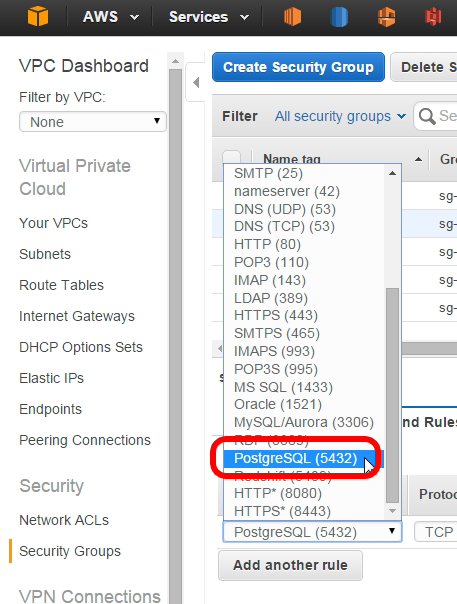Viewport: 457px width, 604px height.
Task: Select HTTP* (8080) option
Action: pyautogui.click(x=305, y=493)
